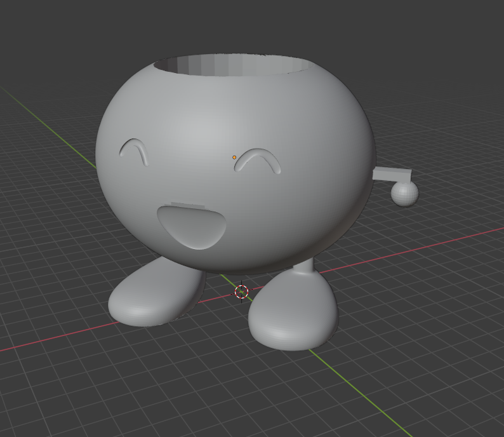Screen dimensions: 504x437
Task: Click the small sphere hand
Action: tap(404, 194)
